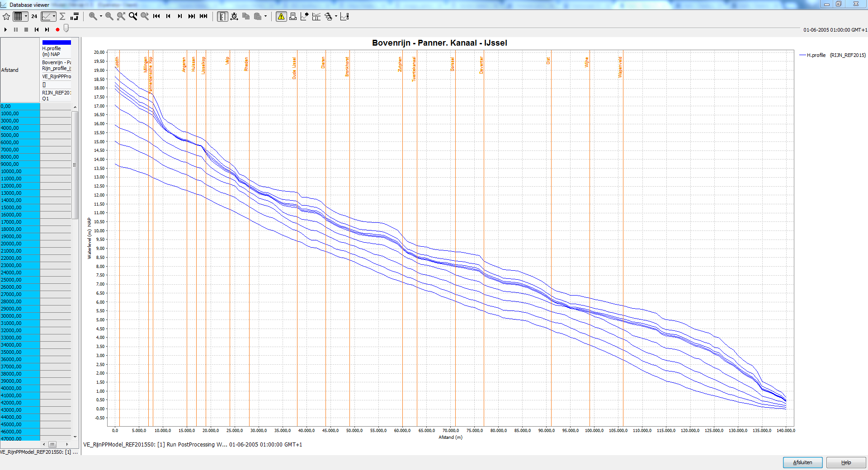Click the animation step backward button
Viewport: 868px width, 470px height.
coord(37,29)
